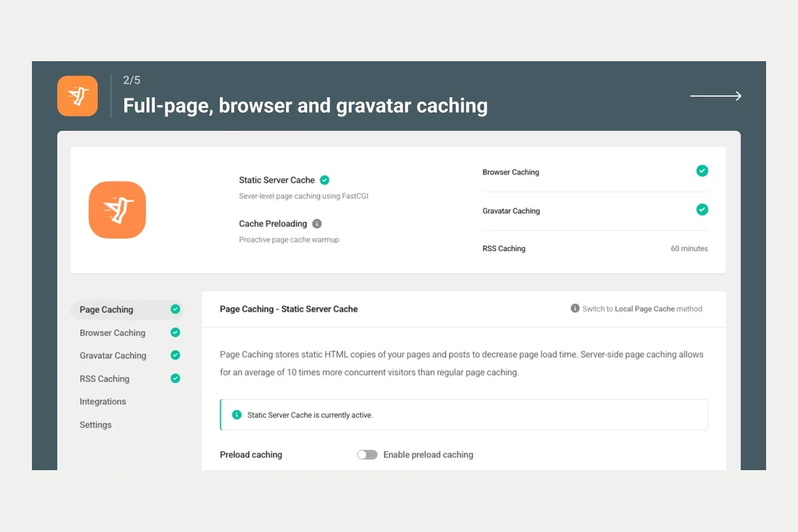Enable the preload caching toggle
The width and height of the screenshot is (798, 532).
click(x=367, y=455)
